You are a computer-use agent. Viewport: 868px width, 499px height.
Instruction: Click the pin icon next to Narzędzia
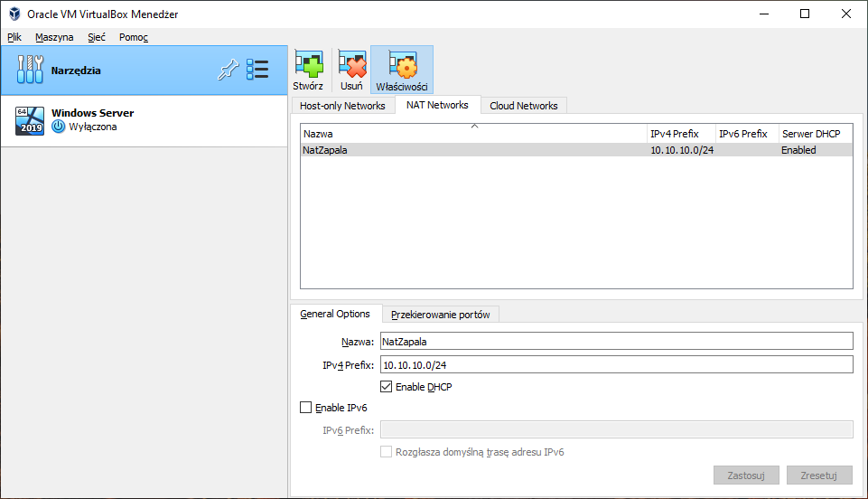coord(228,70)
